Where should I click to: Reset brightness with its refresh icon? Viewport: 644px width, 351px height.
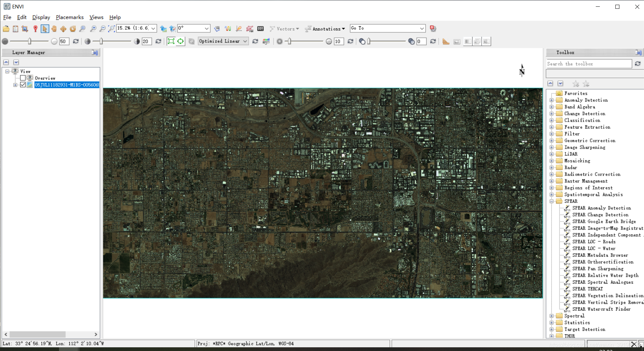76,41
